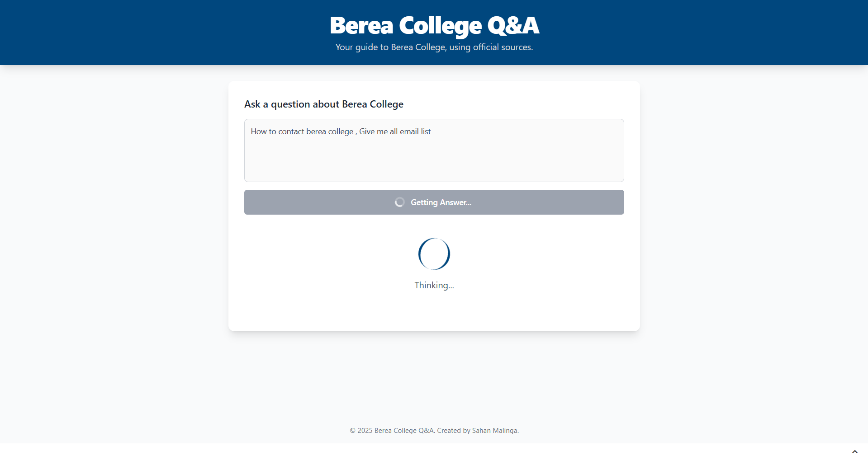
Task: Click "Give me all email list" text in the textarea
Action: [395, 131]
